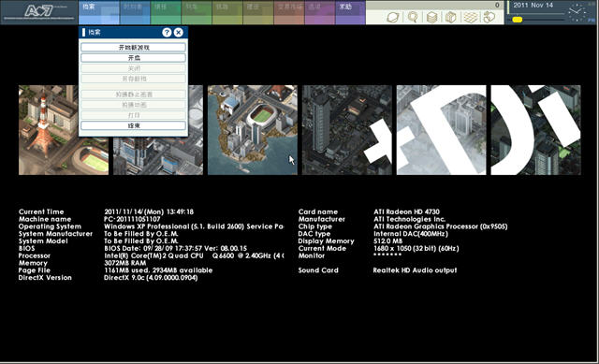Click the magnifier zoom icon
Screen dimensions: 599x364
click(413, 17)
